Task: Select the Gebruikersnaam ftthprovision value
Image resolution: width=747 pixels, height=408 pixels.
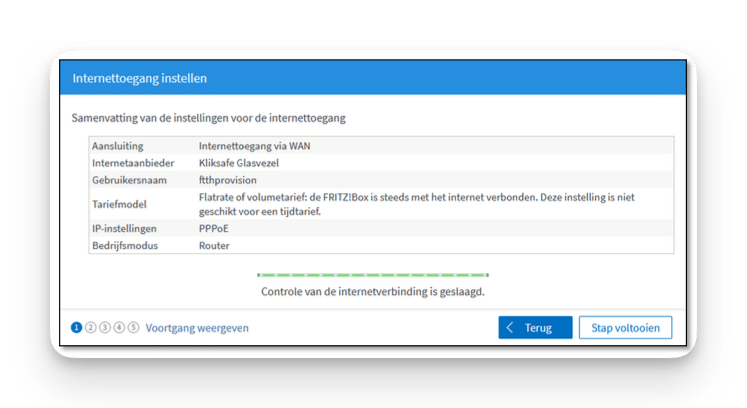Action: click(x=228, y=180)
